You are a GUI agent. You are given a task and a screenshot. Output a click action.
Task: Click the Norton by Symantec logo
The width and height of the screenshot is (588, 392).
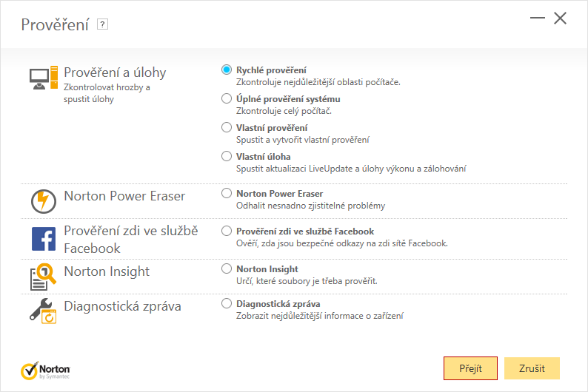click(46, 368)
